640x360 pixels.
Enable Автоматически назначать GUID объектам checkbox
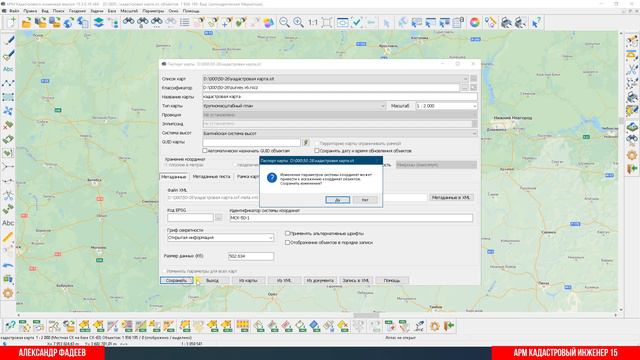click(x=205, y=151)
